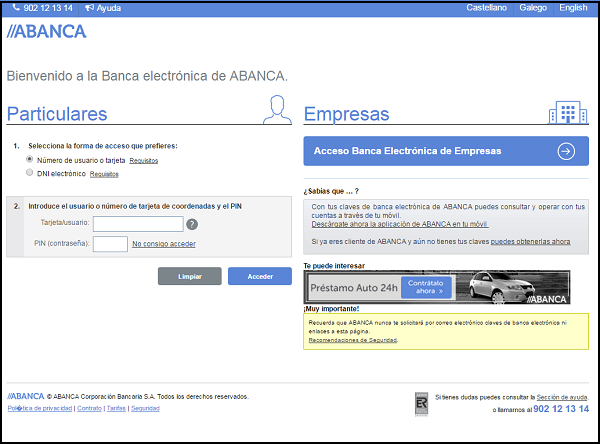Switch language to Castellano
The height and width of the screenshot is (444, 600).
pos(486,8)
